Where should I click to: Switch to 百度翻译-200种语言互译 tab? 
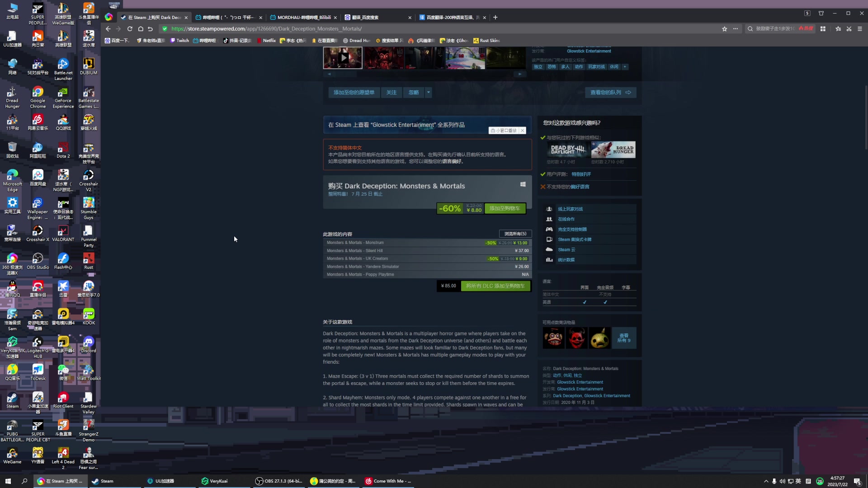452,18
